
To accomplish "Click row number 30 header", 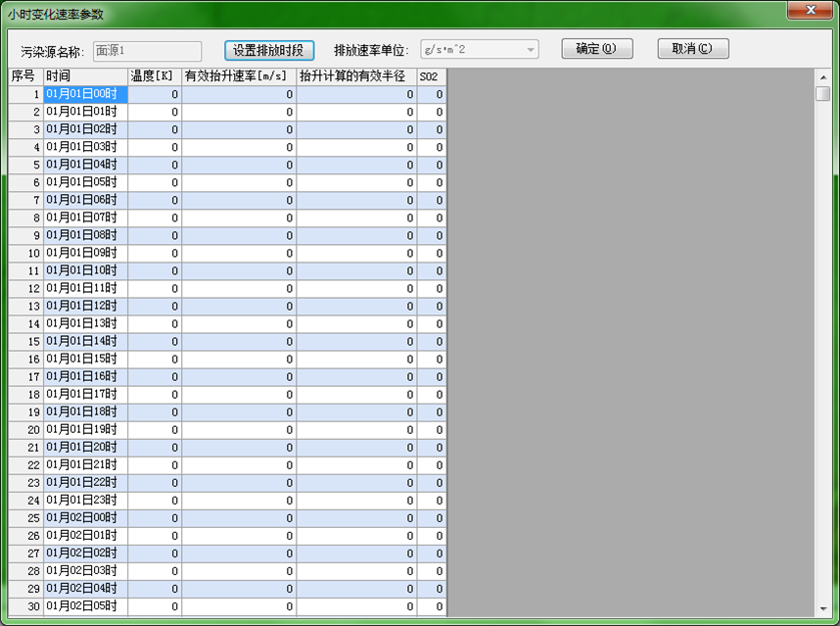I will click(26, 606).
